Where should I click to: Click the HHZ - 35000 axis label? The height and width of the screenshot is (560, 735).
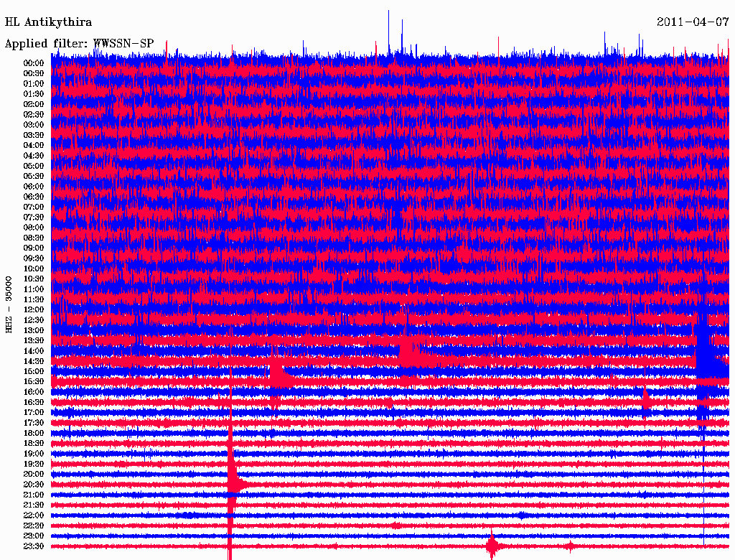click(x=9, y=304)
